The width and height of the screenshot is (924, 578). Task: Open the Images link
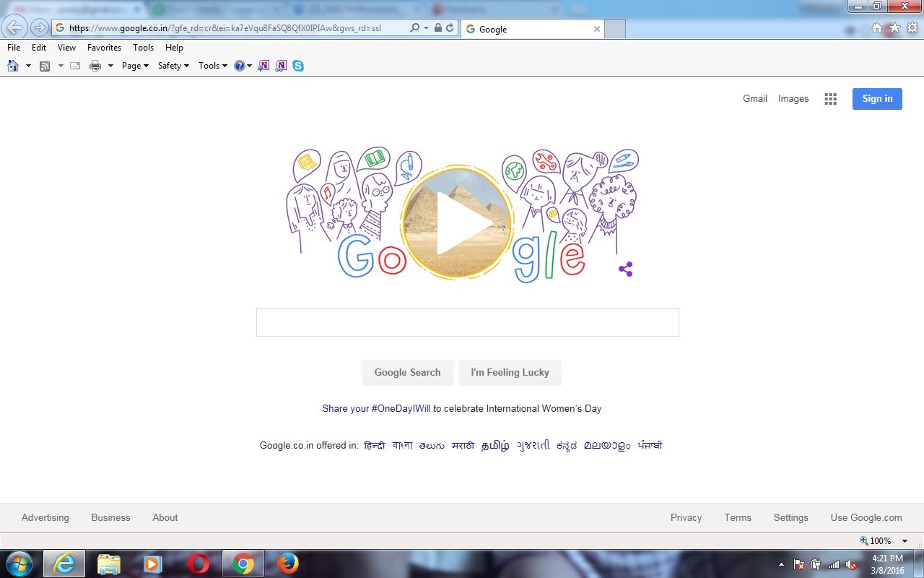(x=793, y=99)
